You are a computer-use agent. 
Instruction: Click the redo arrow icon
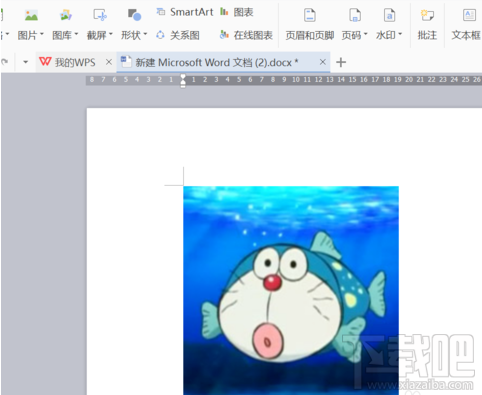(x=4, y=62)
